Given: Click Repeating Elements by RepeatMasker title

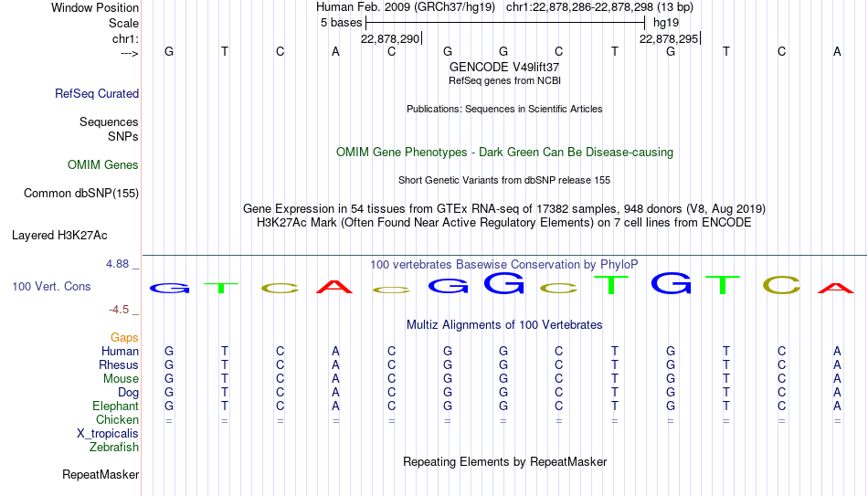Looking at the screenshot, I should point(505,461).
